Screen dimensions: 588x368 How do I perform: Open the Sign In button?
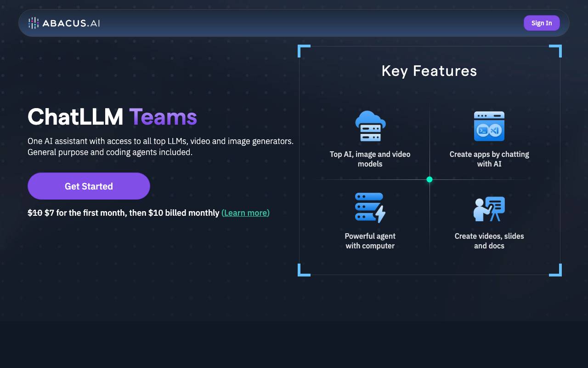[542, 23]
